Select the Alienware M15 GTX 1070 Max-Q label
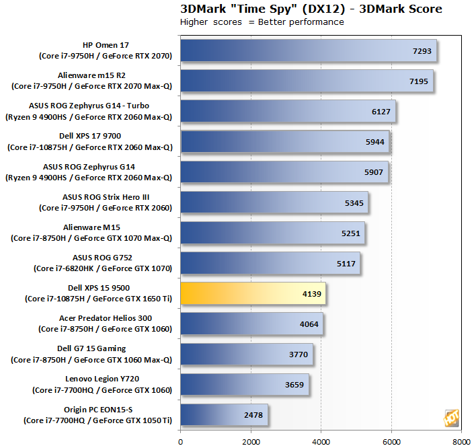476x448 pixels. coord(91,233)
